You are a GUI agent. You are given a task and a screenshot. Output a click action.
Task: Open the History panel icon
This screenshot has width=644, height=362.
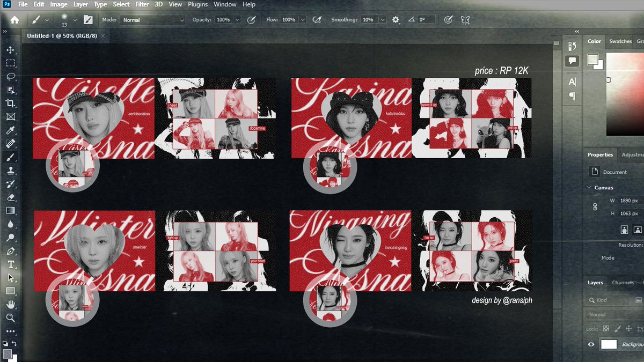(573, 47)
